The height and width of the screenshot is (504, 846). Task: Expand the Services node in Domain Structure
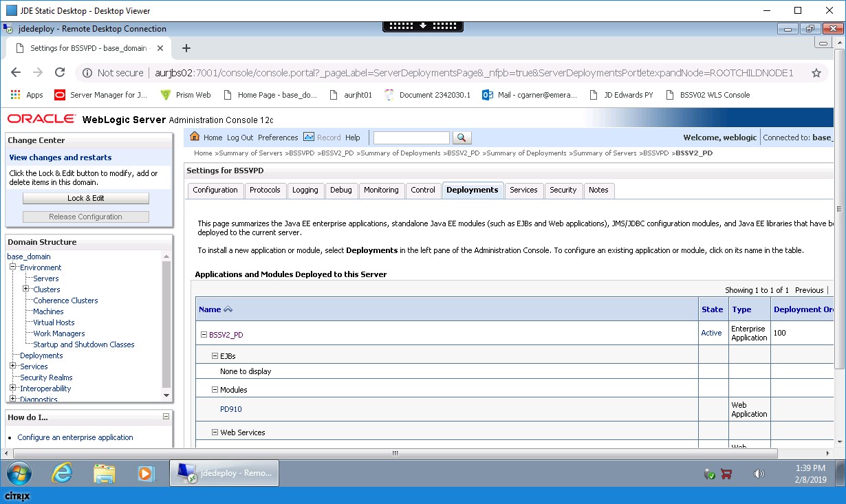(x=12, y=366)
